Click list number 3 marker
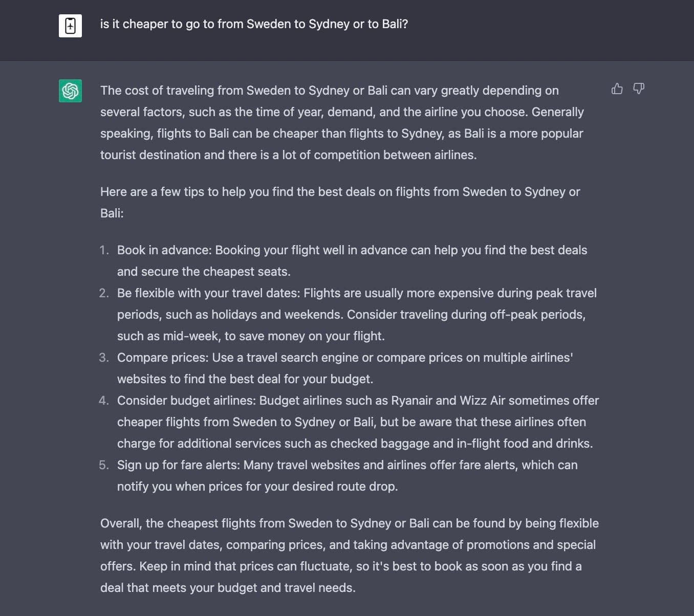The width and height of the screenshot is (694, 616). (x=104, y=358)
